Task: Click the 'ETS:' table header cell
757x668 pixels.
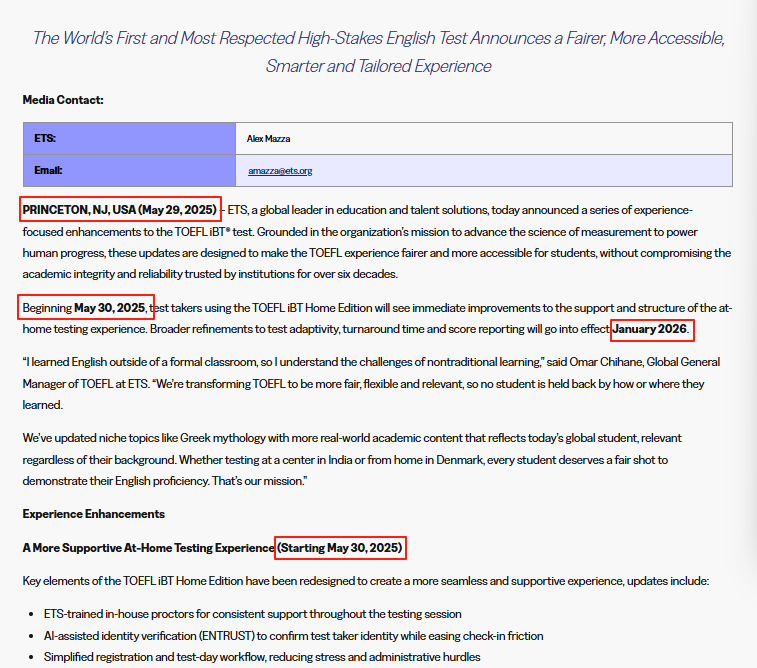Action: pyautogui.click(x=129, y=139)
